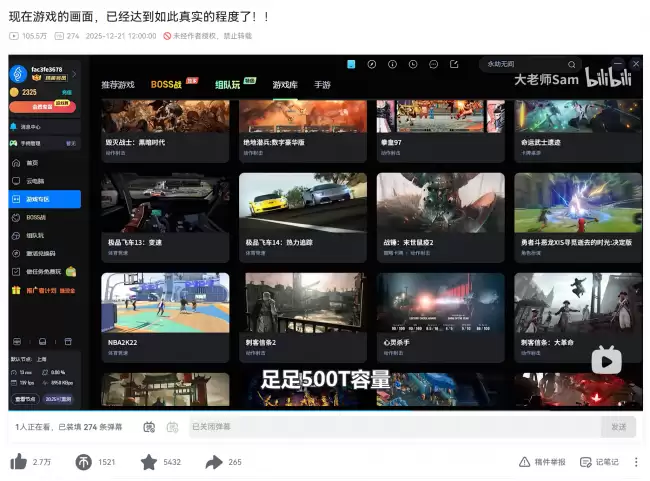
Task: Click the thumbs-up like icon
Action: pos(19,462)
